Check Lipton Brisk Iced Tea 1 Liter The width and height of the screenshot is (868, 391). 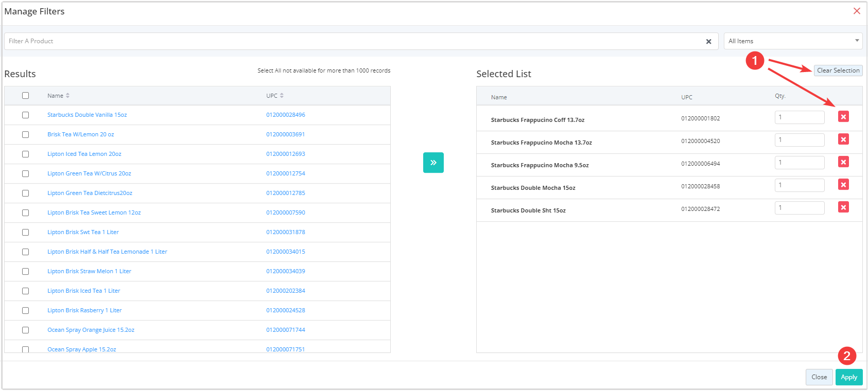(x=25, y=291)
